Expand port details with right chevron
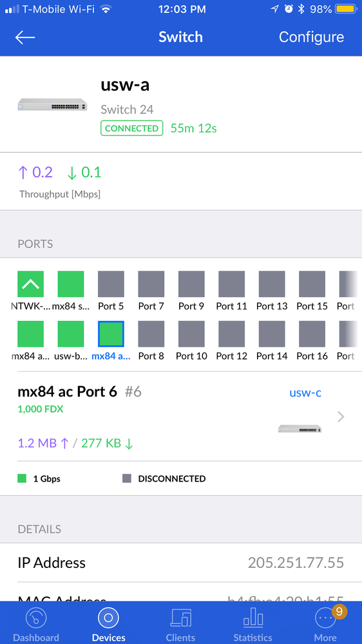The image size is (362, 644). point(341,417)
